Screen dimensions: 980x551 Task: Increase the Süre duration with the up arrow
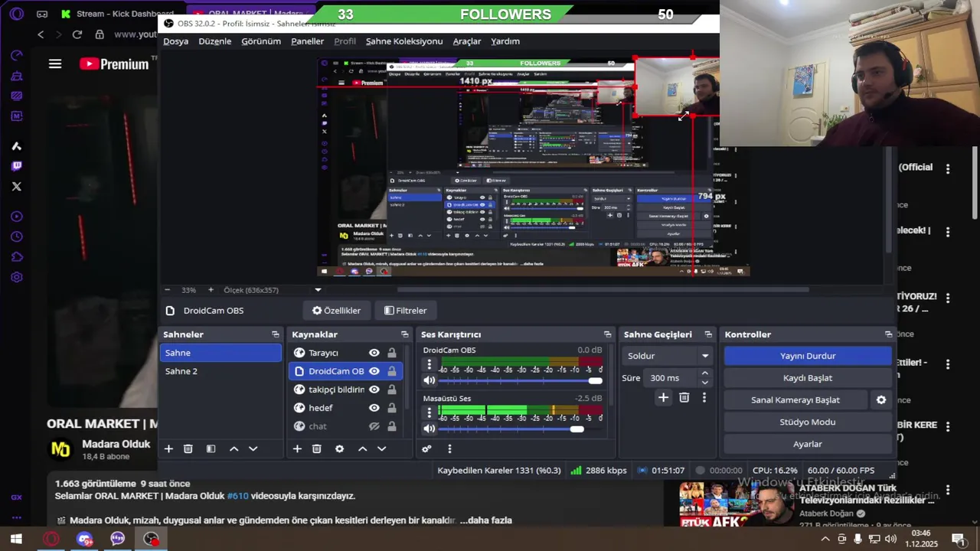[x=705, y=373]
